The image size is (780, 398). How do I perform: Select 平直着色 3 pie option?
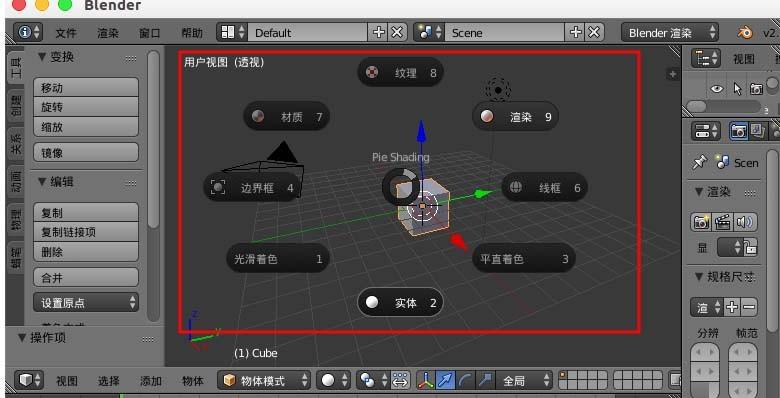pos(524,259)
